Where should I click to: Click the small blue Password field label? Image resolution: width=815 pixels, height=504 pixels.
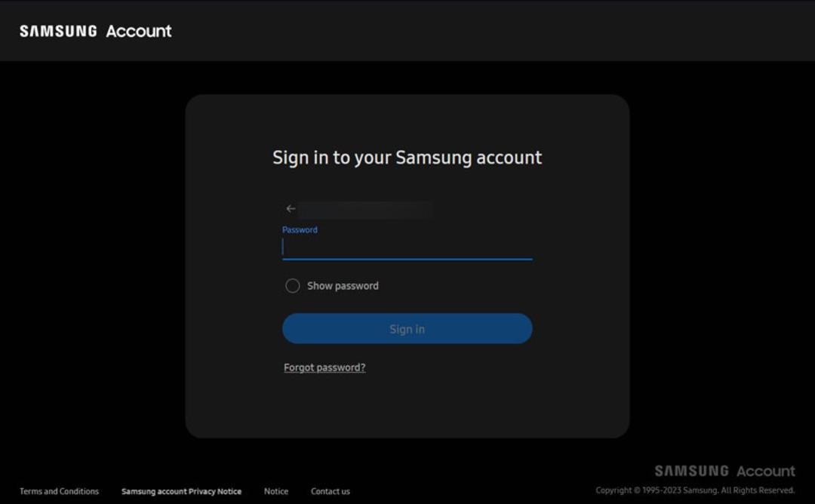click(300, 229)
